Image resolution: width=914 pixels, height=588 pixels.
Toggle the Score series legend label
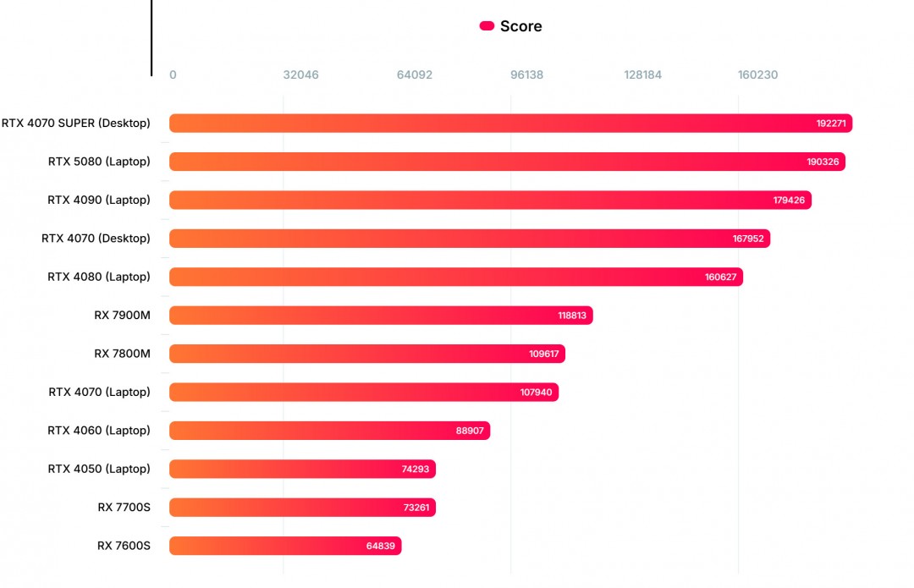pos(520,26)
